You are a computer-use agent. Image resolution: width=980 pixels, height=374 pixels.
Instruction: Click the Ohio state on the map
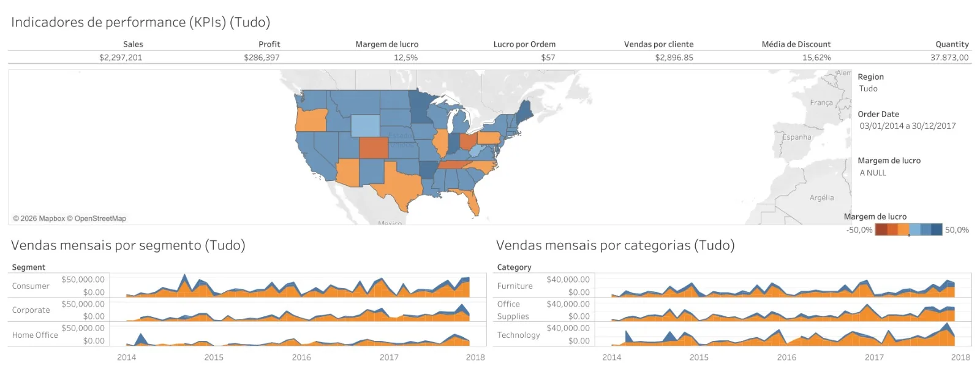tap(467, 140)
